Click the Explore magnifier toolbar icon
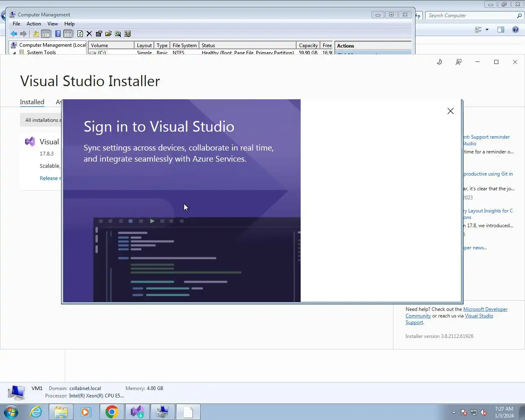The height and width of the screenshot is (420, 525). [118, 34]
